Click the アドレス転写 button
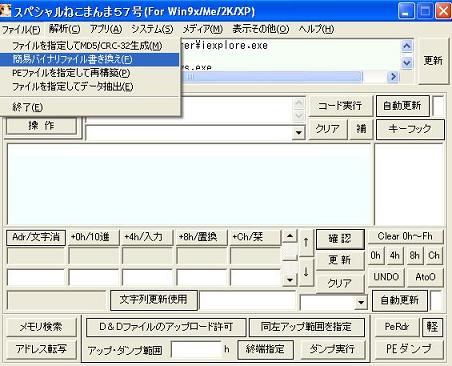This screenshot has height=366, width=452. [41, 349]
